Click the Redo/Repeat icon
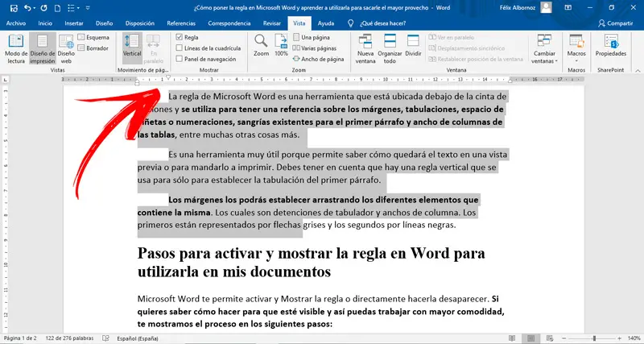644x344 pixels. [x=44, y=8]
